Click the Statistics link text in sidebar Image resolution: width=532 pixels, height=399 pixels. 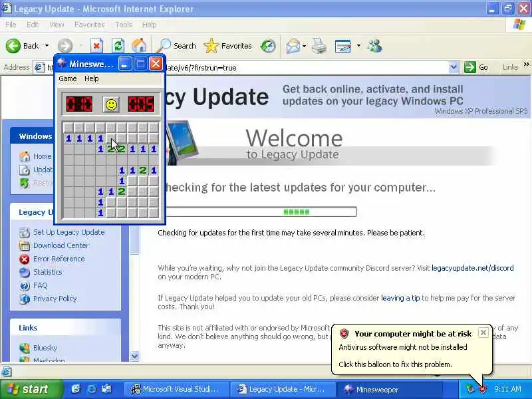point(47,272)
